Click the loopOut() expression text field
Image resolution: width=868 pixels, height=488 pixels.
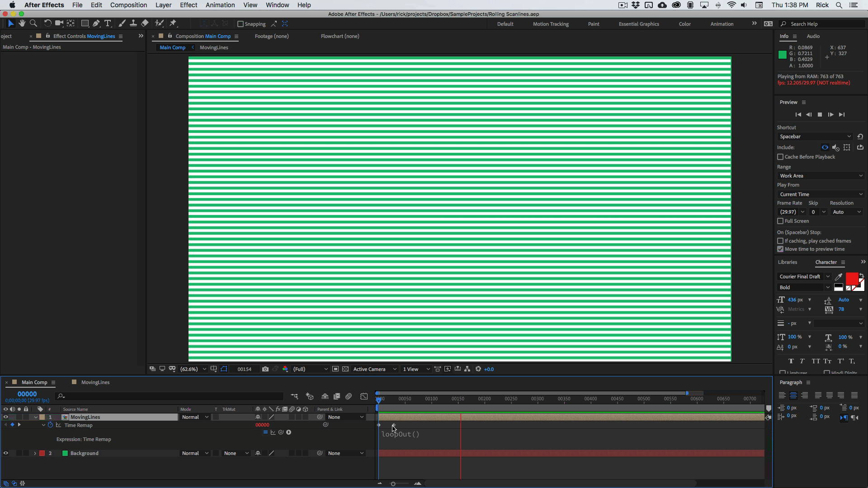[x=401, y=434]
